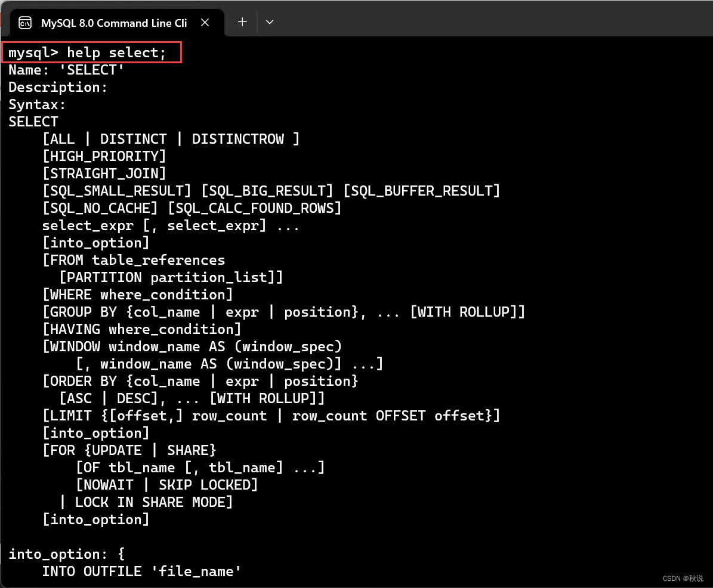Click the '[WINDOW window_name AS (window_spec)' line

click(x=192, y=346)
